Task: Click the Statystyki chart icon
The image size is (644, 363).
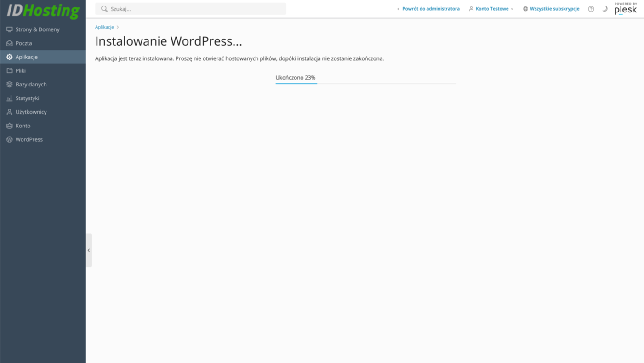Action: [x=9, y=98]
